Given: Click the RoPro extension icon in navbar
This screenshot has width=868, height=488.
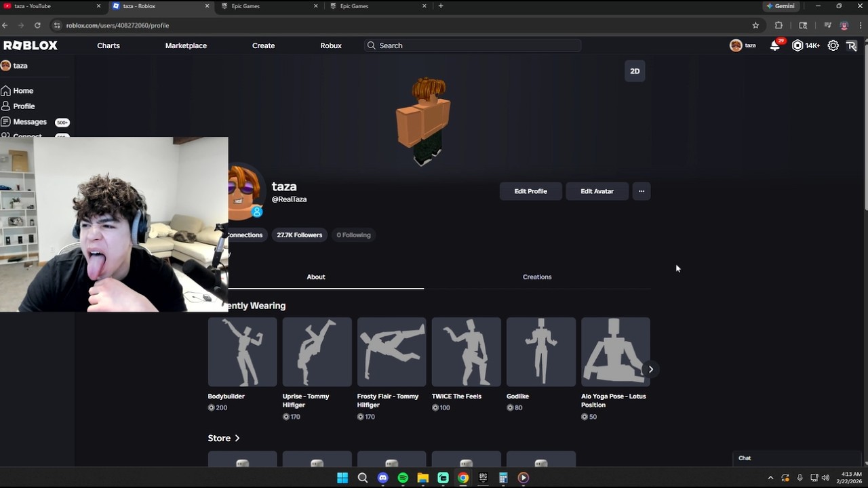Looking at the screenshot, I should tap(852, 45).
